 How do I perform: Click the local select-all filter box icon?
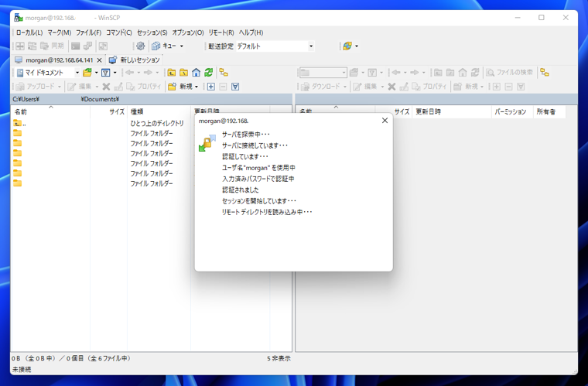click(x=235, y=87)
